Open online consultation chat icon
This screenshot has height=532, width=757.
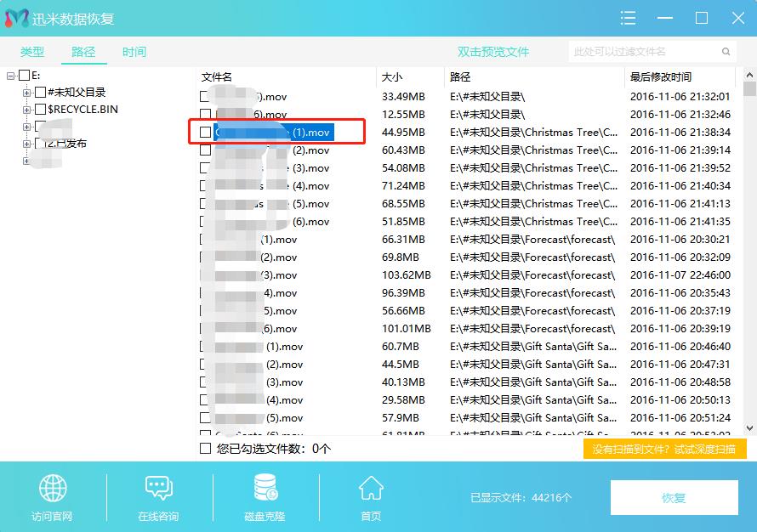[158, 489]
